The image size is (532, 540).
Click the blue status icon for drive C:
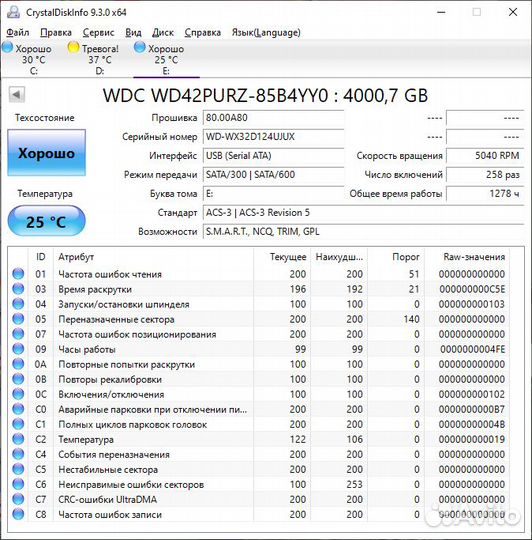[x=8, y=47]
